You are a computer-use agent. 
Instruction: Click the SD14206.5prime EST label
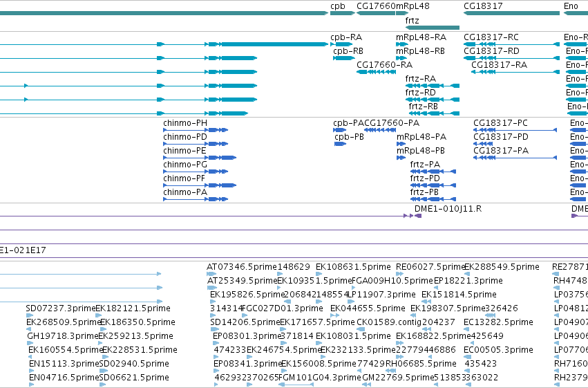pyautogui.click(x=245, y=322)
